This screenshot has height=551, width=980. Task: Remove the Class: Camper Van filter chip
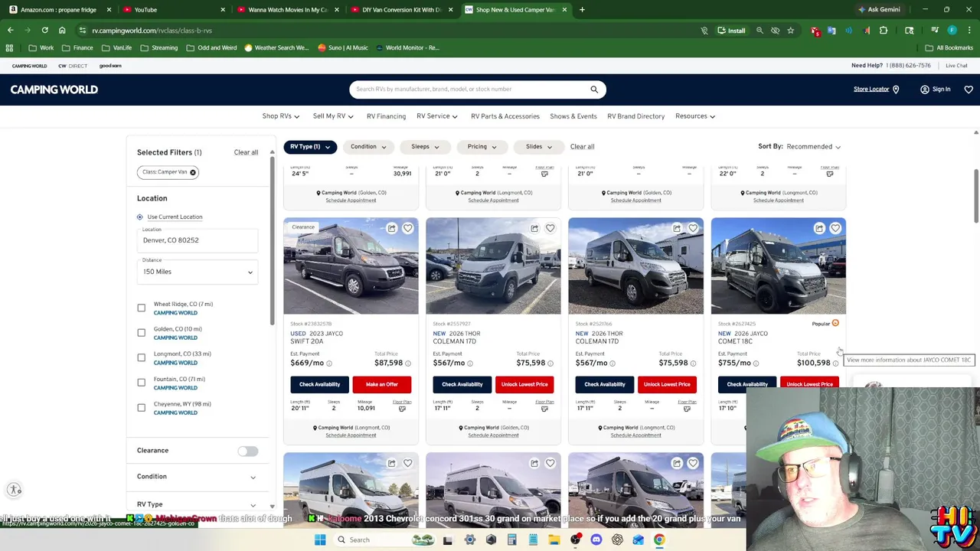[193, 172]
